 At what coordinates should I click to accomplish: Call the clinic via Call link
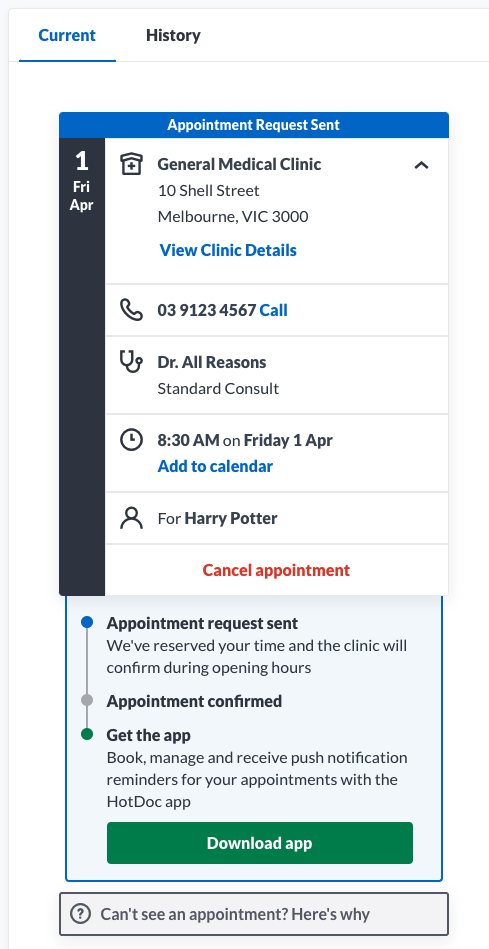click(274, 310)
